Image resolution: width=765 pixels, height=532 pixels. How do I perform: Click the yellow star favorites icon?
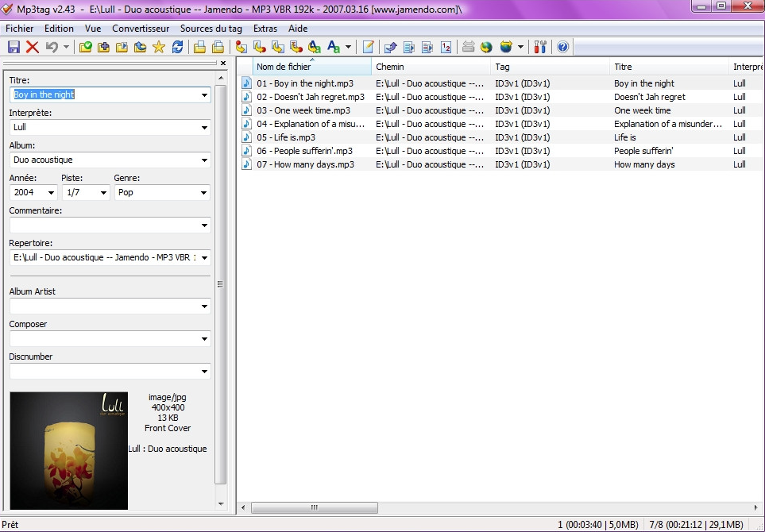158,48
